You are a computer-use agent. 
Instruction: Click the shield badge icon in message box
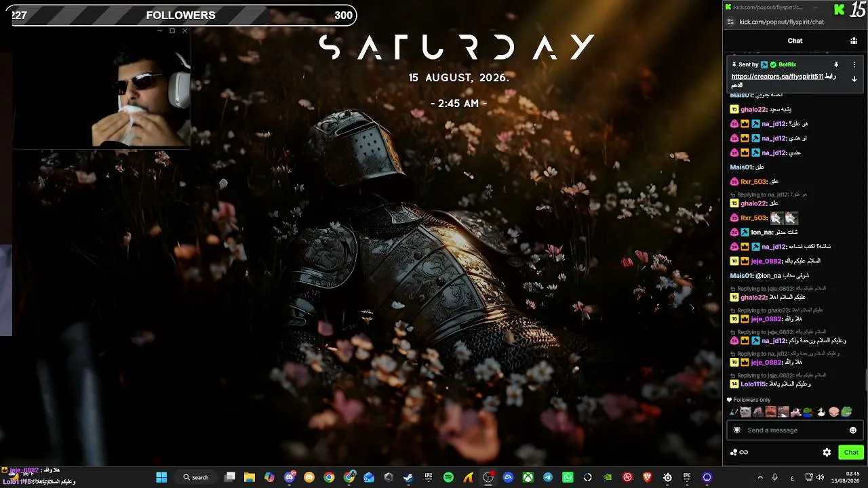tap(737, 430)
